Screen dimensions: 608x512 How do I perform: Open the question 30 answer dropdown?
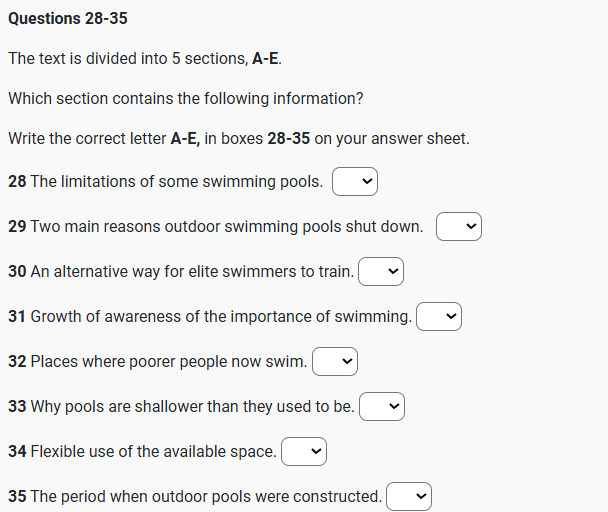coord(381,272)
